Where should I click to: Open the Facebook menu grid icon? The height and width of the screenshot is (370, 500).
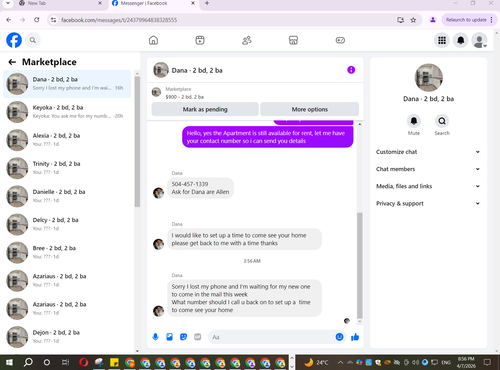(442, 40)
